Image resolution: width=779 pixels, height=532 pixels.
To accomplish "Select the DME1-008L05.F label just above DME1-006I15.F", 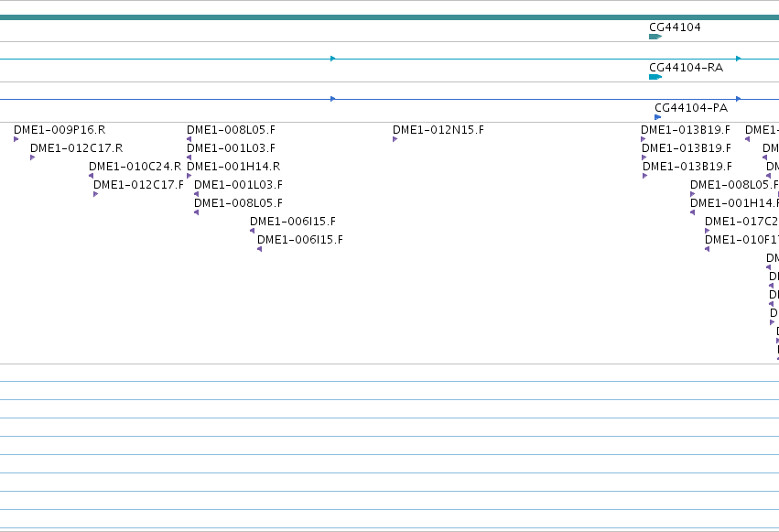I will [239, 203].
